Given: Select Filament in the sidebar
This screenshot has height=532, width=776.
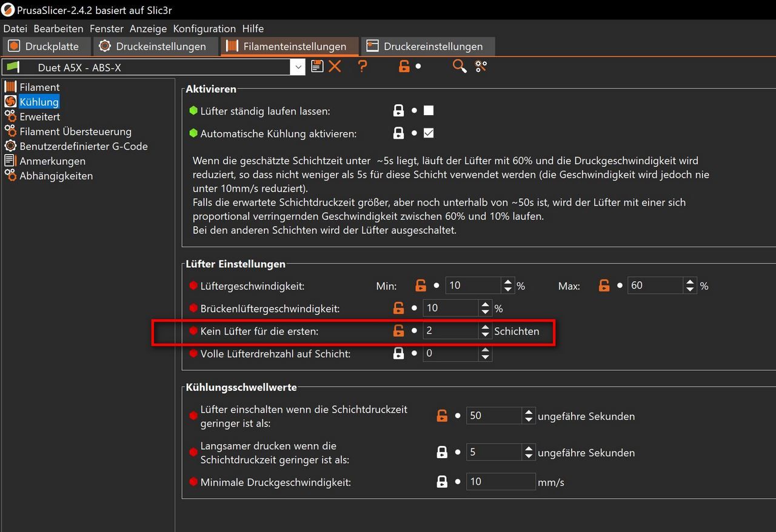Looking at the screenshot, I should (x=39, y=87).
